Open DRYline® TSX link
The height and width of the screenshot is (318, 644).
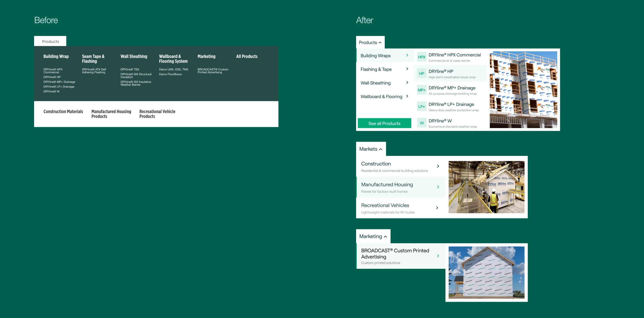pos(130,69)
